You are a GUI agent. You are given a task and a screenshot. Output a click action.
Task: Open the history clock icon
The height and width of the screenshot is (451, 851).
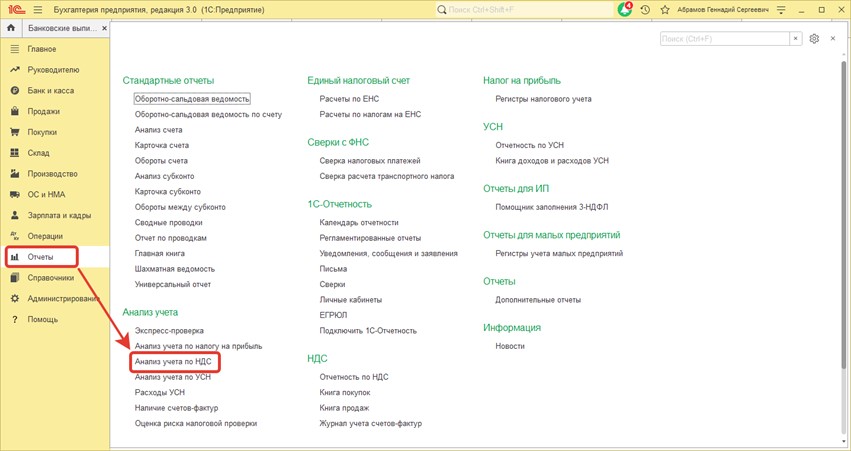click(645, 9)
